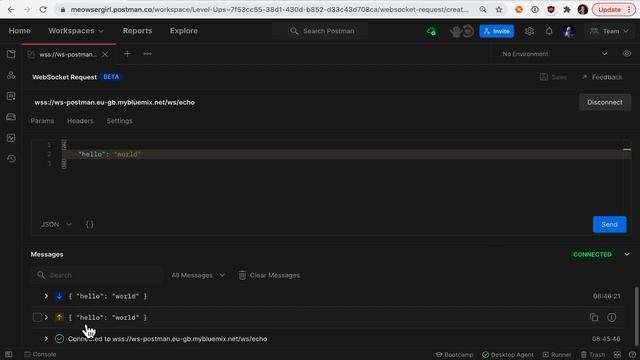Click the WebSocket URL field
Screen dimensions: 640x360
point(302,102)
